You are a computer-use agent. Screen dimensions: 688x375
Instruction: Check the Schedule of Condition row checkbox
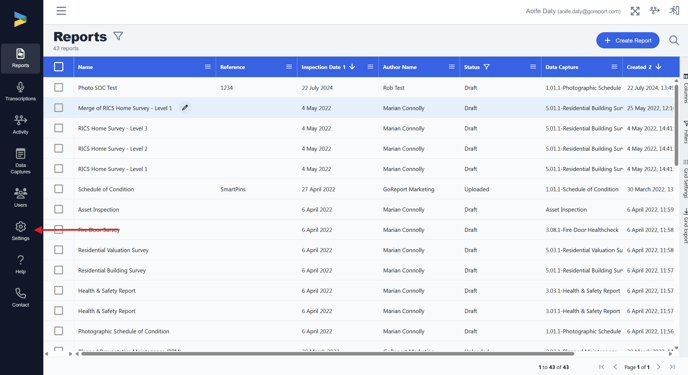coord(58,189)
